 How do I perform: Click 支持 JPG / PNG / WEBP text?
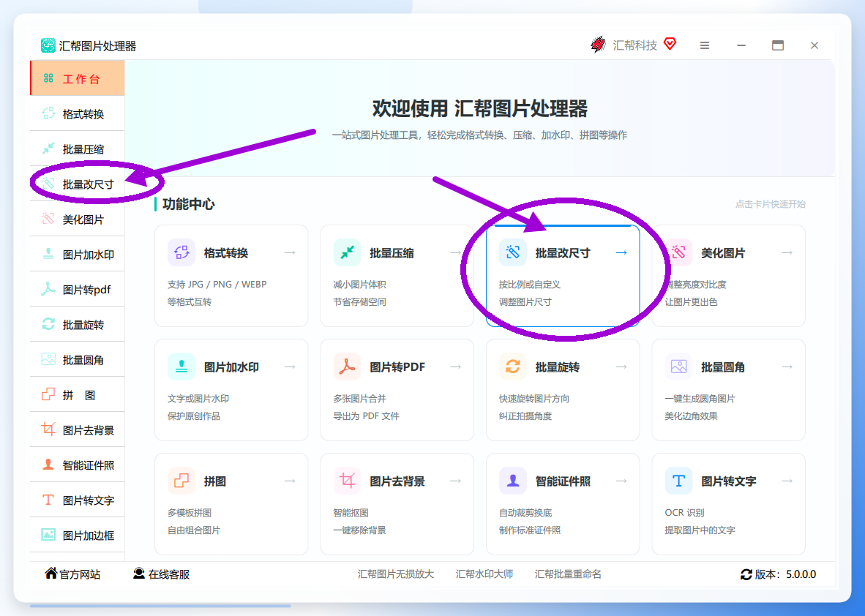point(217,285)
